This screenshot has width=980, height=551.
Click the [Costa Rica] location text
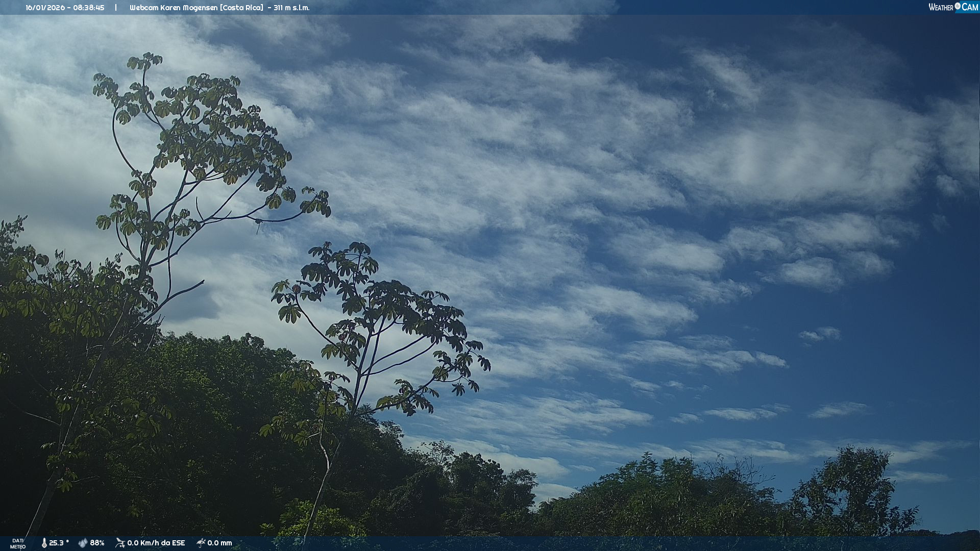241,8
